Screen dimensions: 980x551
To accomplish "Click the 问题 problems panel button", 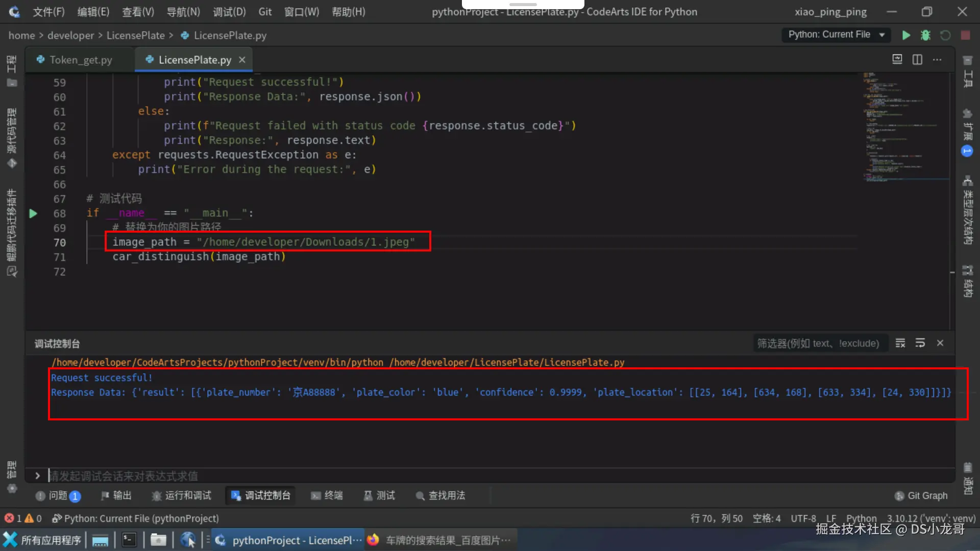I will pos(58,495).
